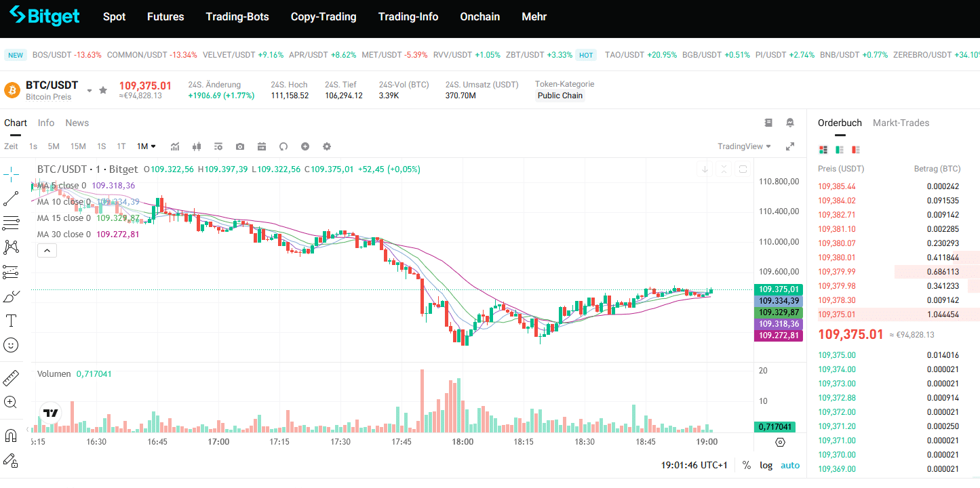Image resolution: width=980 pixels, height=488 pixels.
Task: Open BTC/USDT pair selector dropdown arrow
Action: tap(89, 90)
